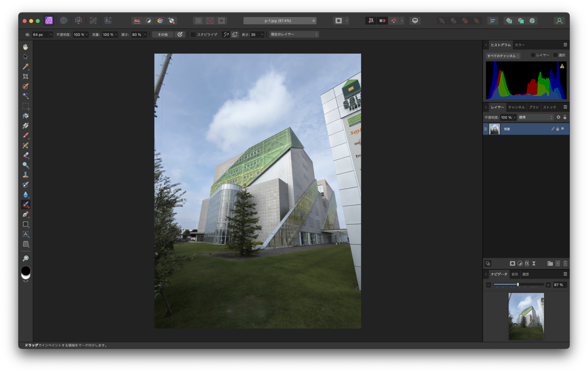Switch to the Develop Persona icon
The image size is (588, 373).
78,21
